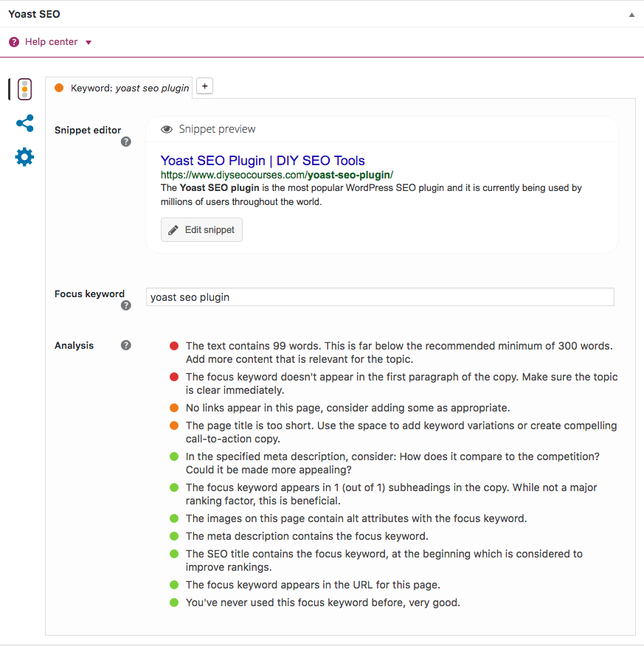Viewport: 644px width, 646px height.
Task: Click 'focus keyword doesn't appear in first paragraph' text
Action: pos(401,383)
